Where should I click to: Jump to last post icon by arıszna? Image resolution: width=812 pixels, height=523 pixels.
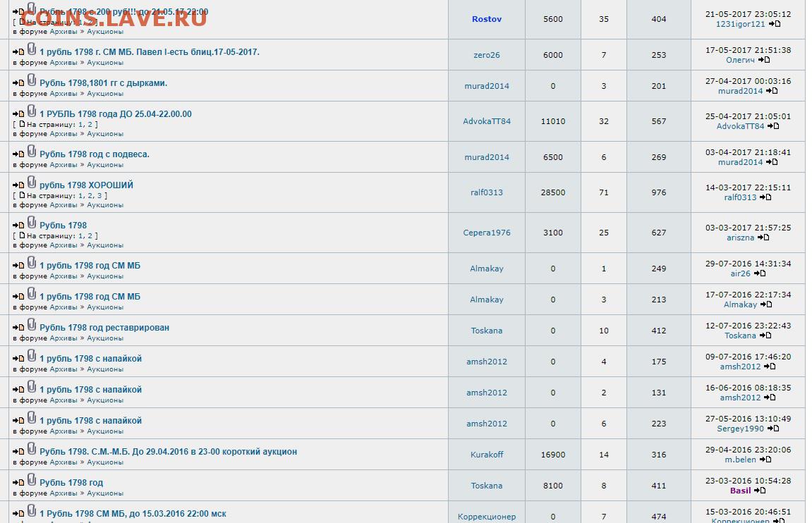click(763, 238)
